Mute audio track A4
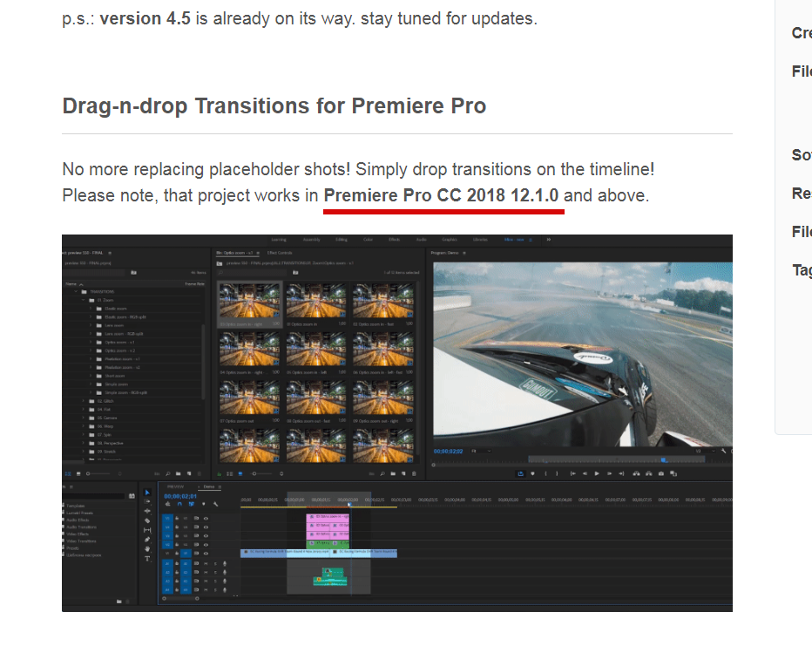The height and width of the screenshot is (646, 812). pyautogui.click(x=206, y=589)
